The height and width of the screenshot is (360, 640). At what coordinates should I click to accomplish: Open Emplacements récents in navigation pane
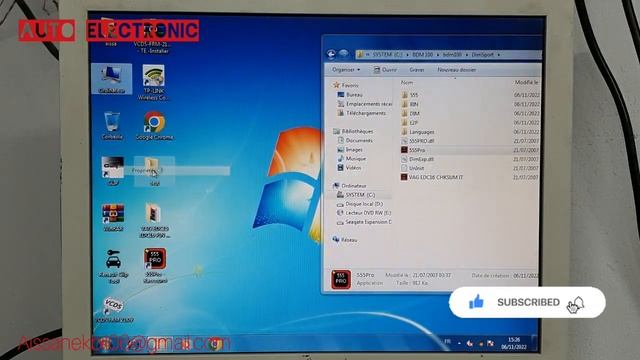tap(364, 104)
